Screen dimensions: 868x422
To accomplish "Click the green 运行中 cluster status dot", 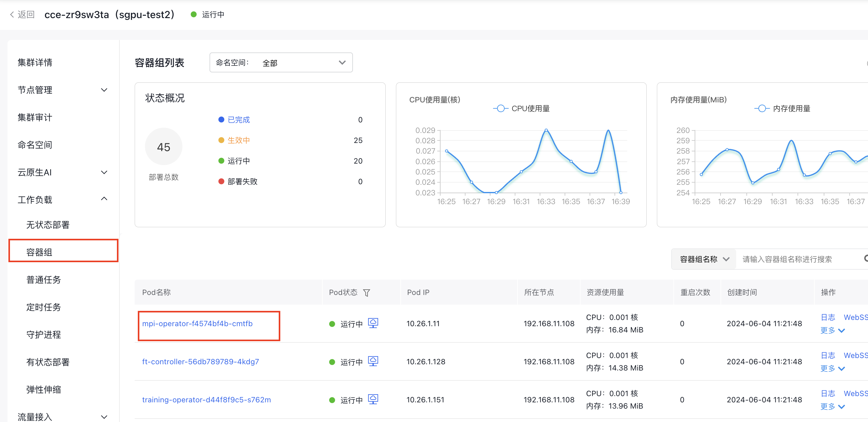I will click(193, 14).
